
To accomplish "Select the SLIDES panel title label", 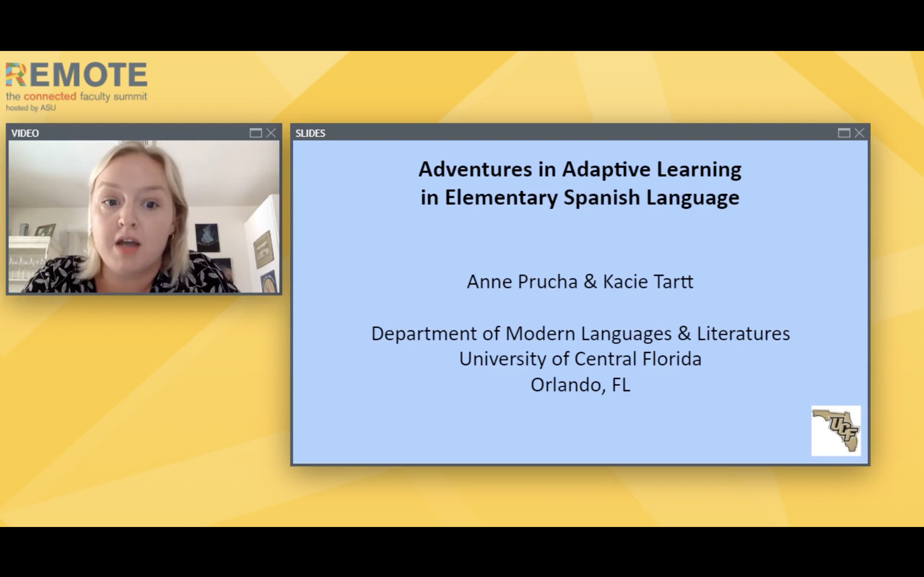I will [310, 133].
